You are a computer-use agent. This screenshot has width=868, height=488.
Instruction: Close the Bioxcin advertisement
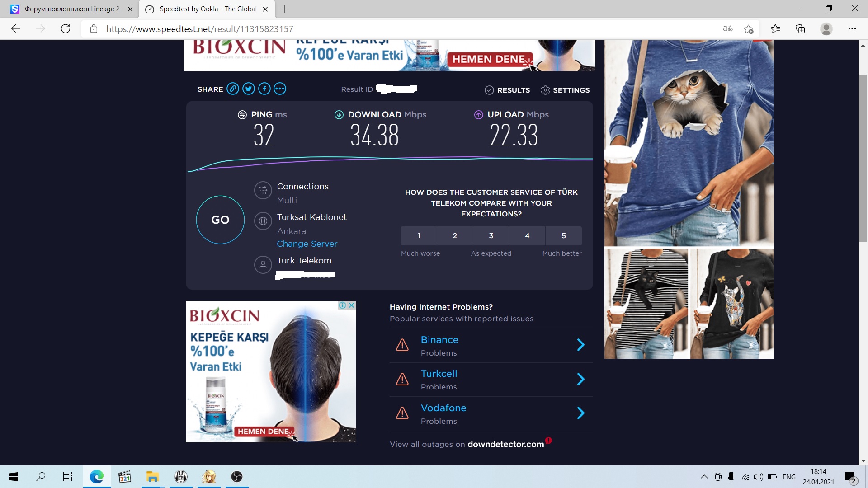pos(351,305)
